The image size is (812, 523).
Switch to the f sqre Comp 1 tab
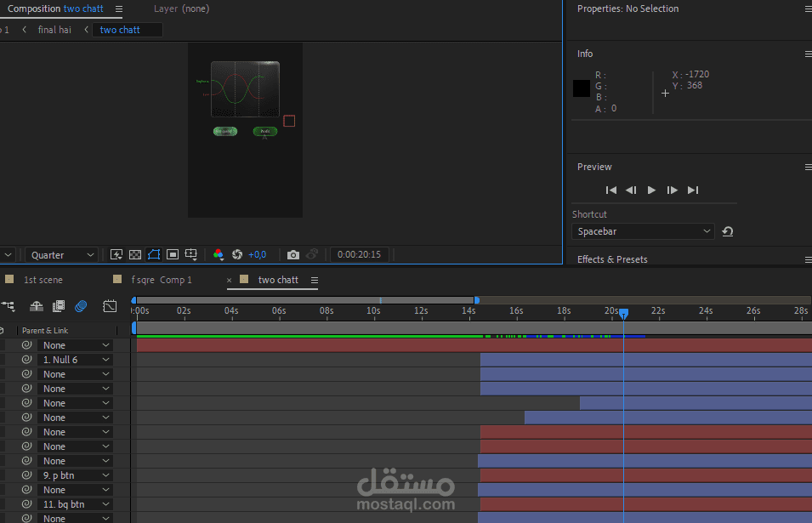point(162,280)
